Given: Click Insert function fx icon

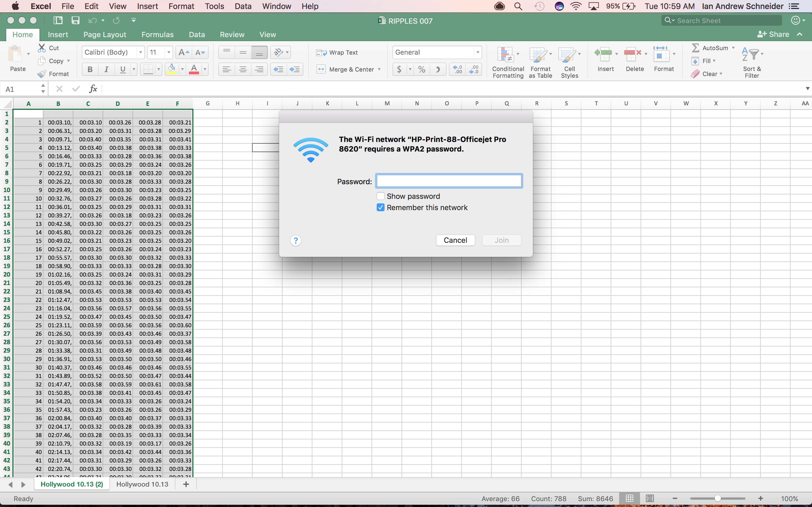Looking at the screenshot, I should (x=93, y=89).
